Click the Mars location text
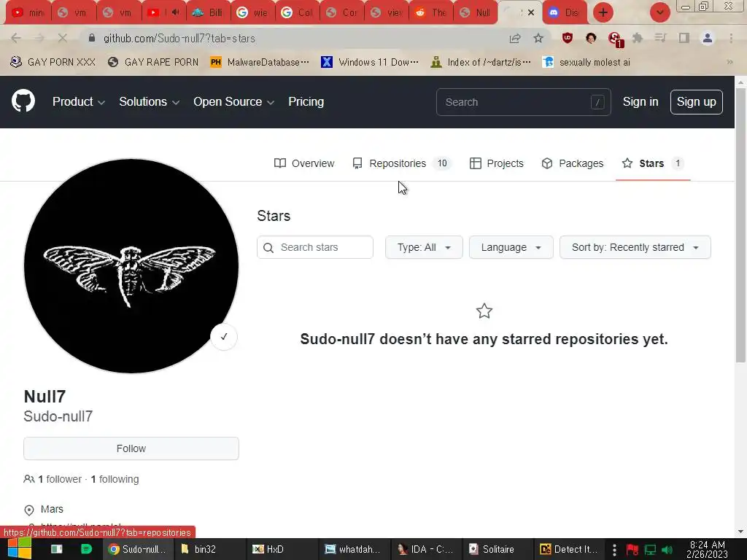747x560 pixels. pos(52,509)
